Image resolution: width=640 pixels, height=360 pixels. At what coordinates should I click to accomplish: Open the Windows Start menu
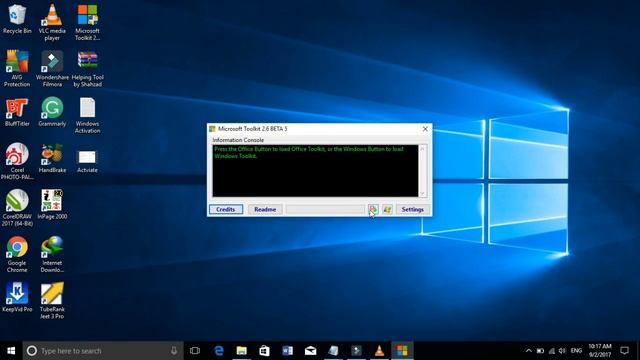11,351
